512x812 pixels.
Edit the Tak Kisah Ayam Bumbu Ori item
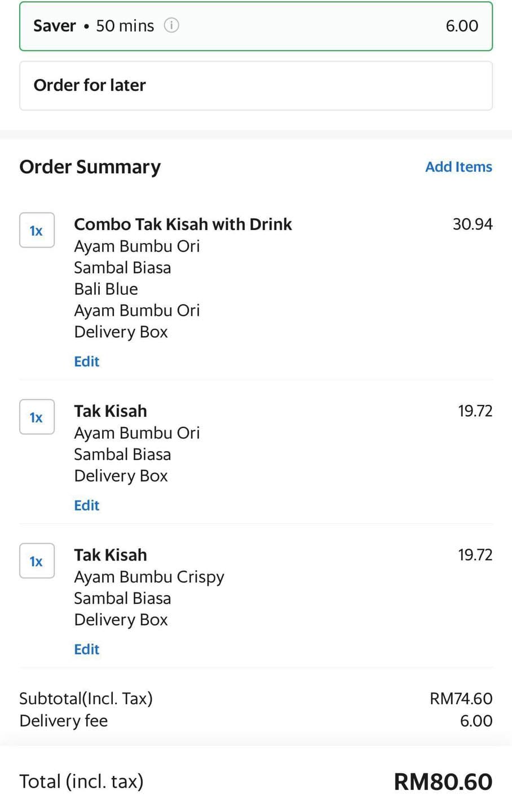(x=87, y=505)
